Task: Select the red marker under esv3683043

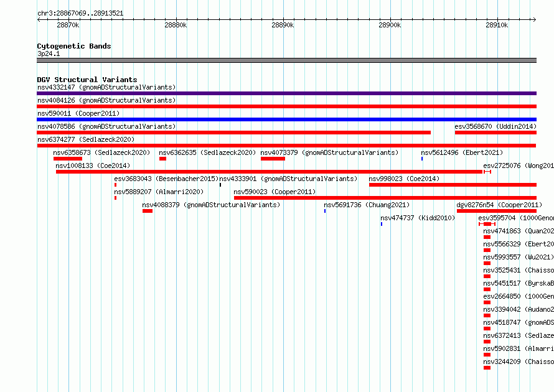Action: (115, 185)
